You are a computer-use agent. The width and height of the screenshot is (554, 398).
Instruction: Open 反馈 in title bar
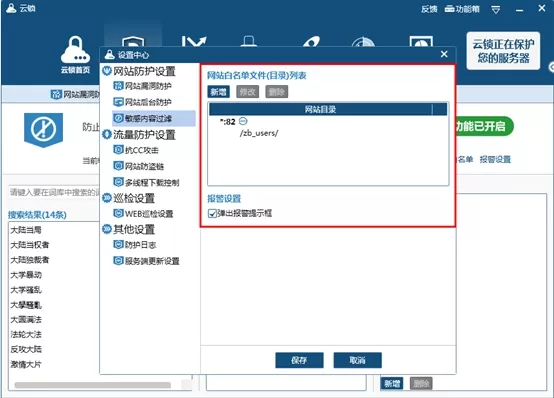tap(429, 9)
